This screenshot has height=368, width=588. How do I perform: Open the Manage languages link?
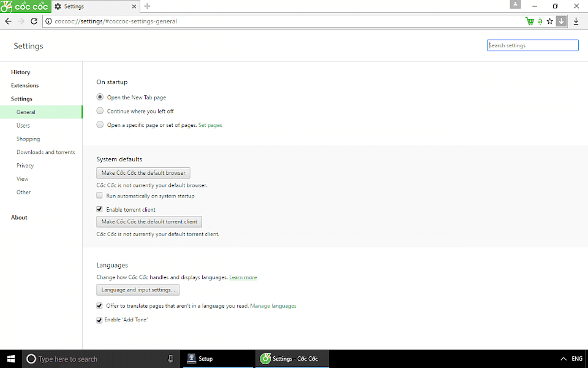(273, 306)
